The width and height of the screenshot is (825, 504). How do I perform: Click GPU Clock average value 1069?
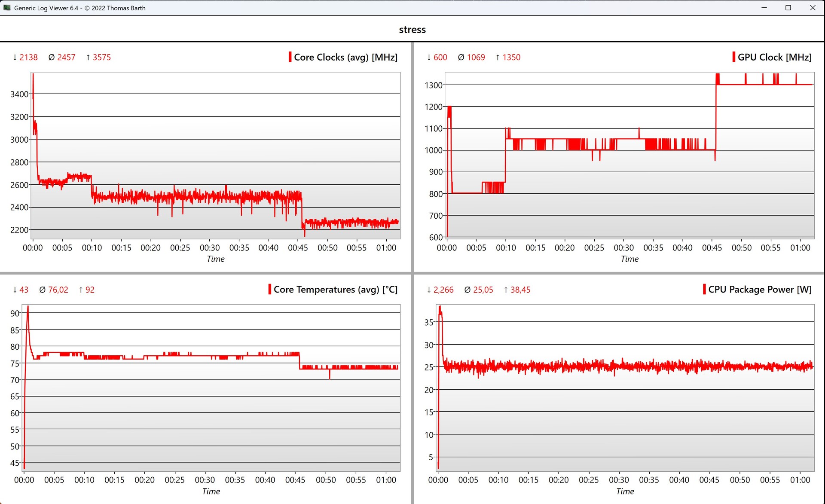pyautogui.click(x=476, y=57)
